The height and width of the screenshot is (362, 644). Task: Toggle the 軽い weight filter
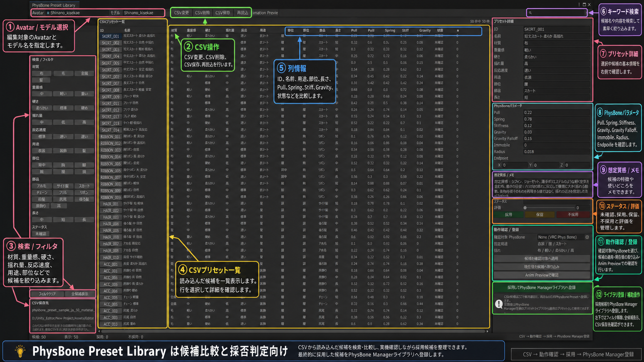pos(63,93)
